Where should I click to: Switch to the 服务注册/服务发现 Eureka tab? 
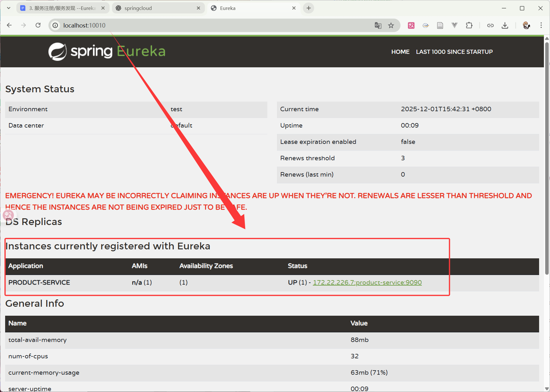coord(63,8)
